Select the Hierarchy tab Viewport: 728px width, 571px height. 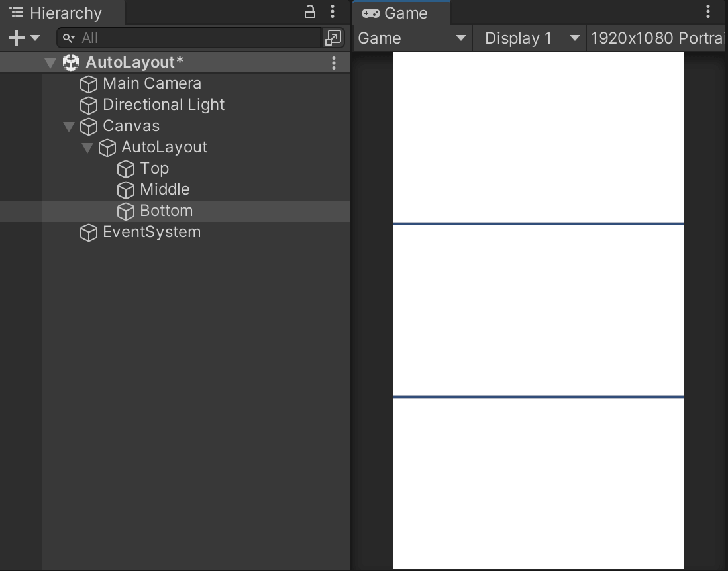63,13
